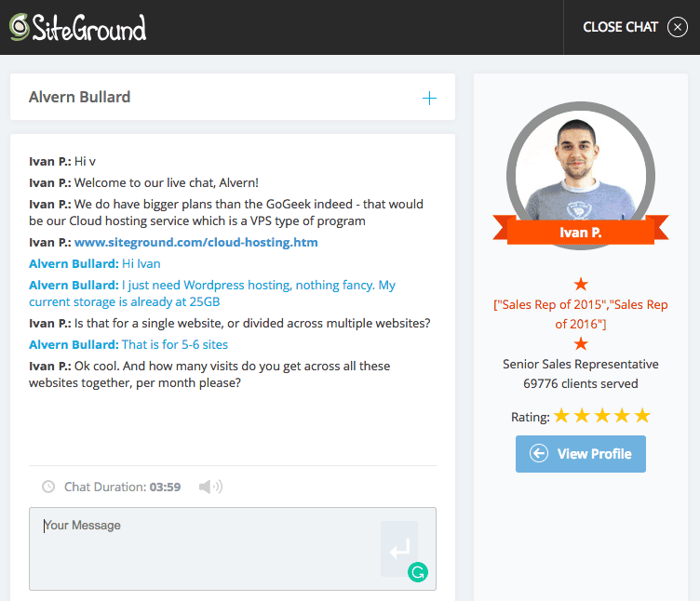Click the clock icon beside Chat Duration

coord(48,487)
